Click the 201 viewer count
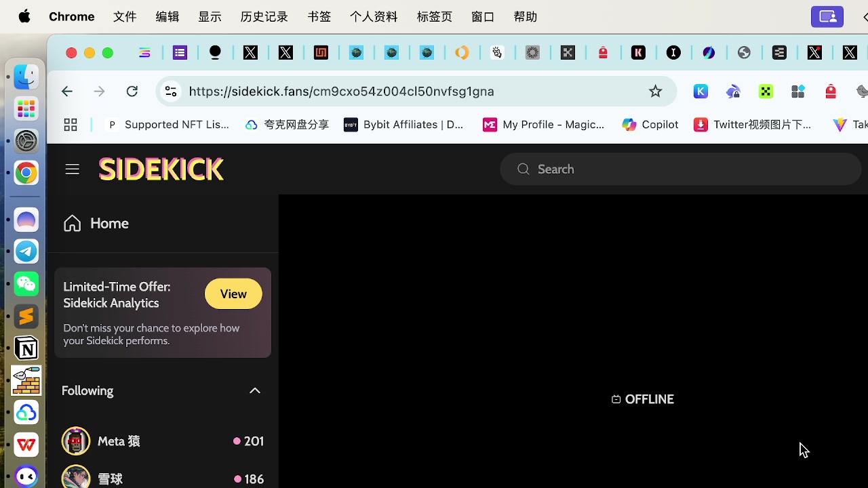 (x=249, y=441)
